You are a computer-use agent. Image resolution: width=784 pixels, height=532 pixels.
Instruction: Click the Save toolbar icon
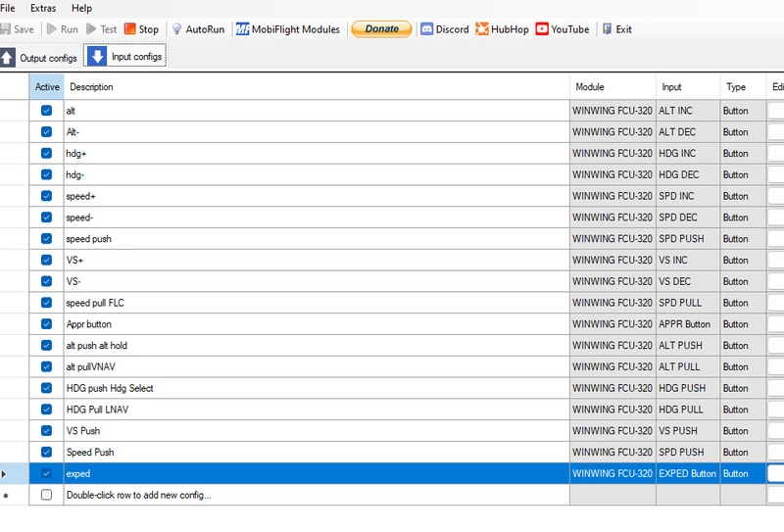coord(5,29)
